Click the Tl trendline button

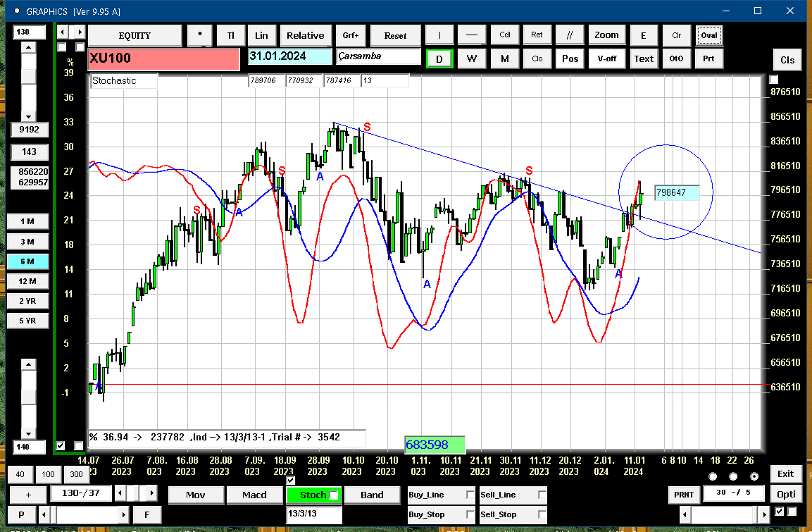point(230,36)
